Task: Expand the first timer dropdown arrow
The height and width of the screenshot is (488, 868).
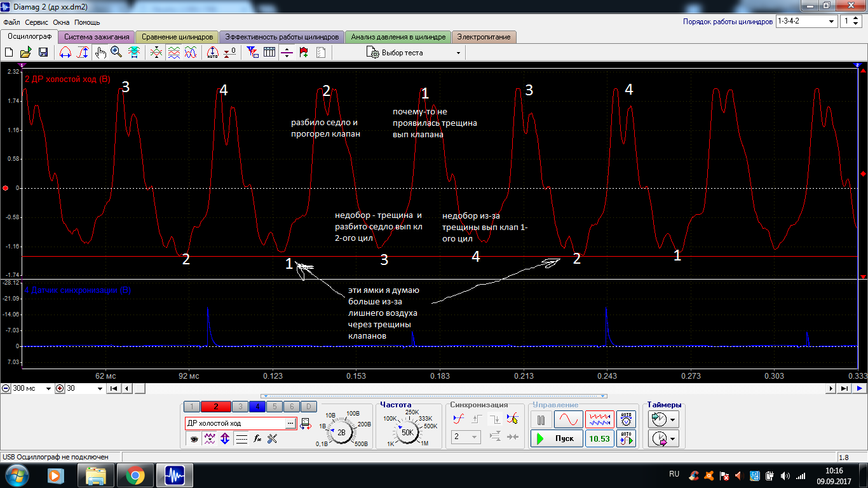Action: [x=673, y=419]
